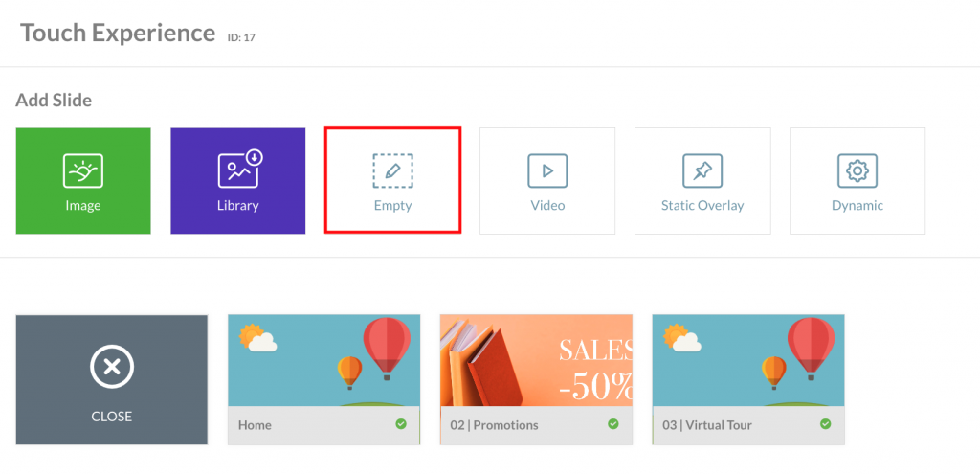
Task: Click the CLOSE text on the gray tile
Action: (112, 417)
